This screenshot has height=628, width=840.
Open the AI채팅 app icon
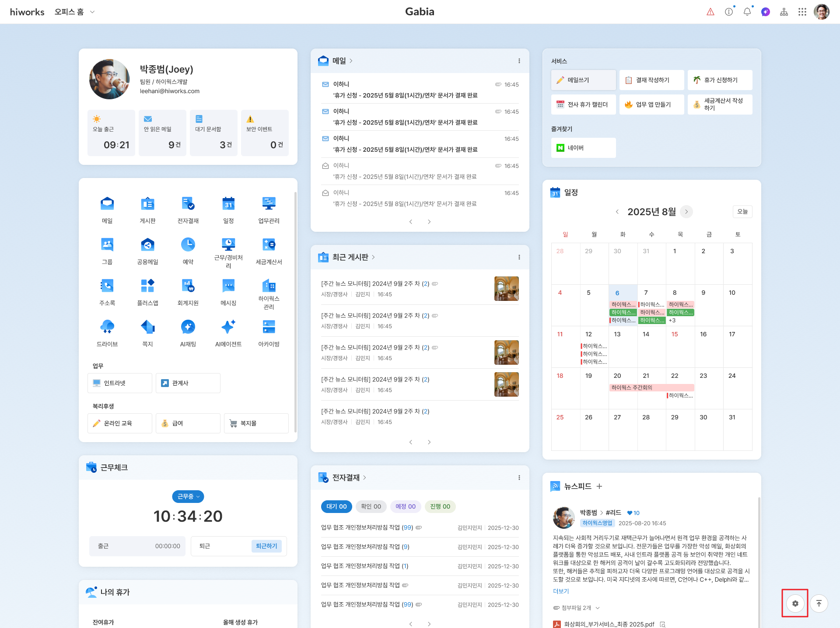[x=188, y=327]
